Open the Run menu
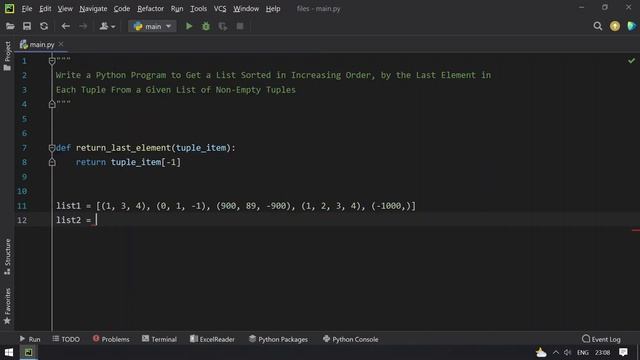 tap(177, 9)
